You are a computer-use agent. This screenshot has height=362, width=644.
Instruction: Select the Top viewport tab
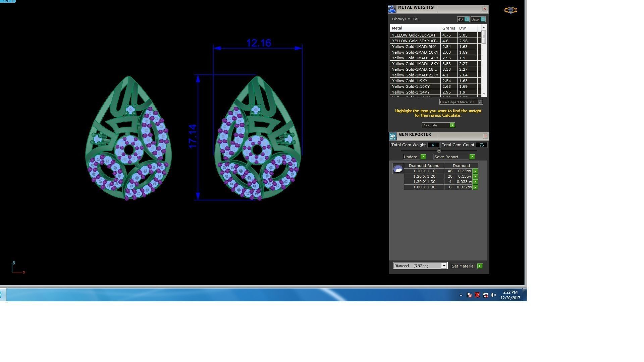(7, 1)
